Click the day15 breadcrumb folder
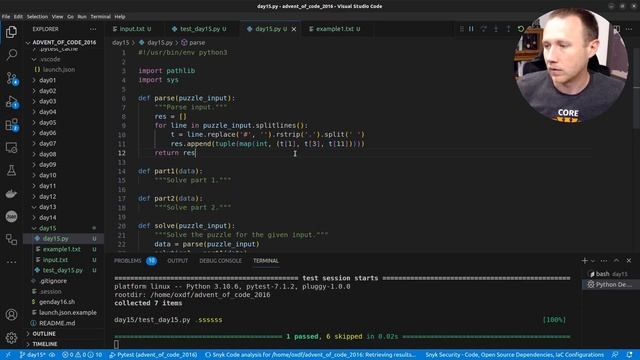 coord(120,42)
